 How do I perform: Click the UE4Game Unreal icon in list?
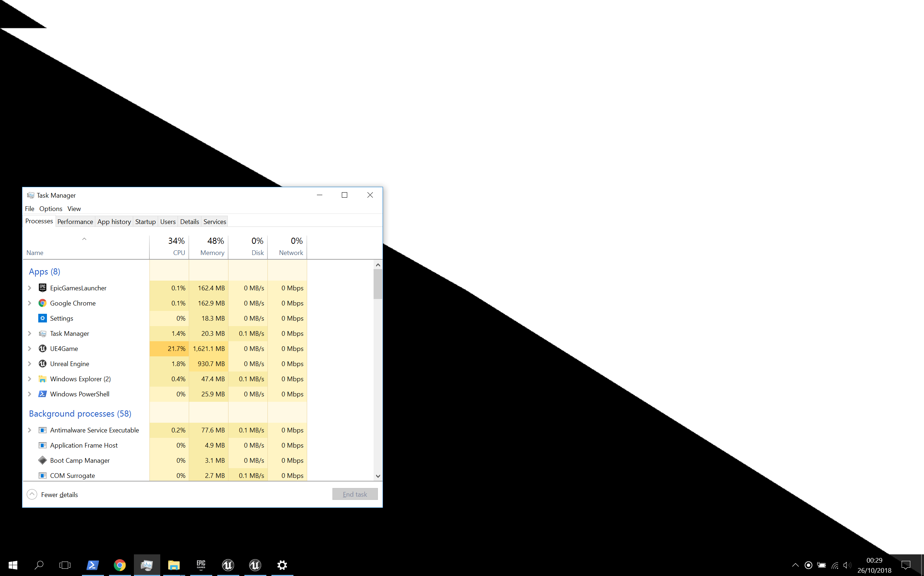(x=42, y=348)
